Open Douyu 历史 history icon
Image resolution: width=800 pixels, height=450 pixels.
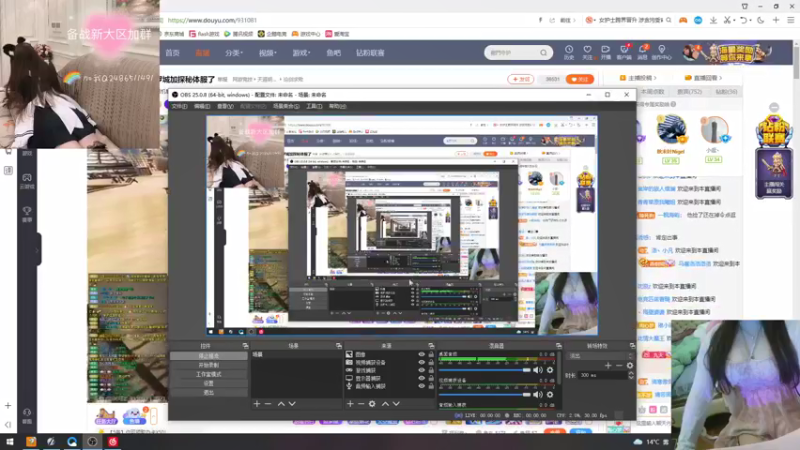pos(569,52)
